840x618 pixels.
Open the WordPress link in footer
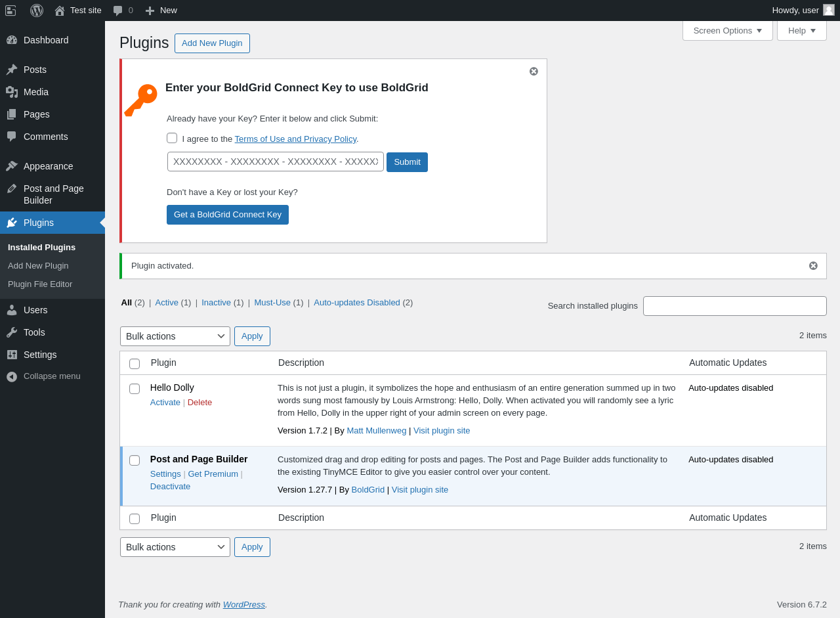(x=244, y=604)
